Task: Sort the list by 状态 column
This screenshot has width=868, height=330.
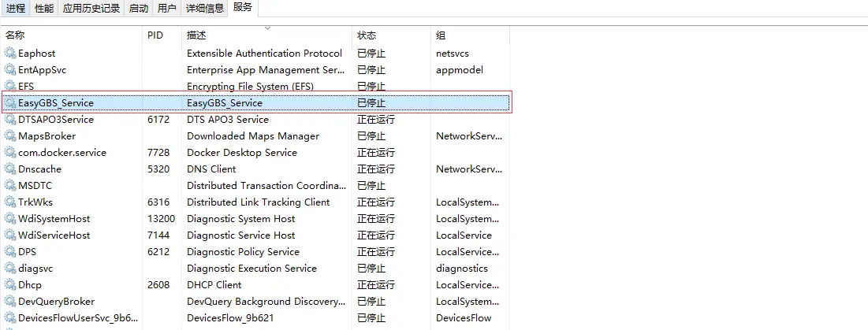Action: (x=367, y=35)
